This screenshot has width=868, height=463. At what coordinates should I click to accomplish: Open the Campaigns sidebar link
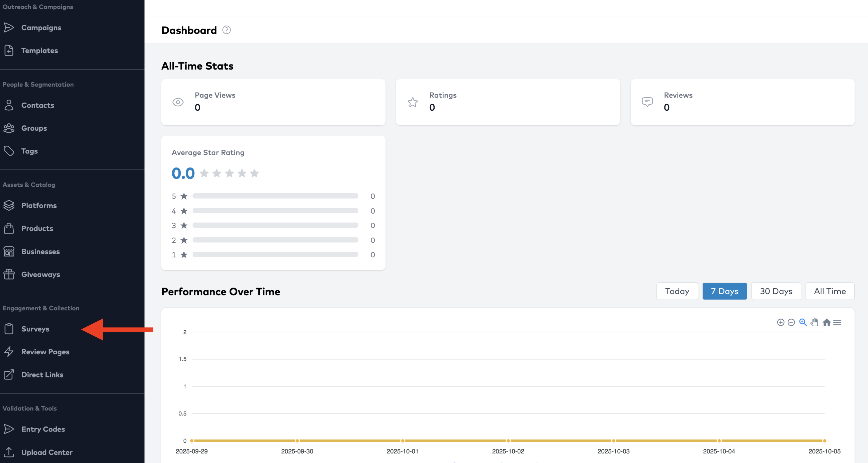(41, 28)
